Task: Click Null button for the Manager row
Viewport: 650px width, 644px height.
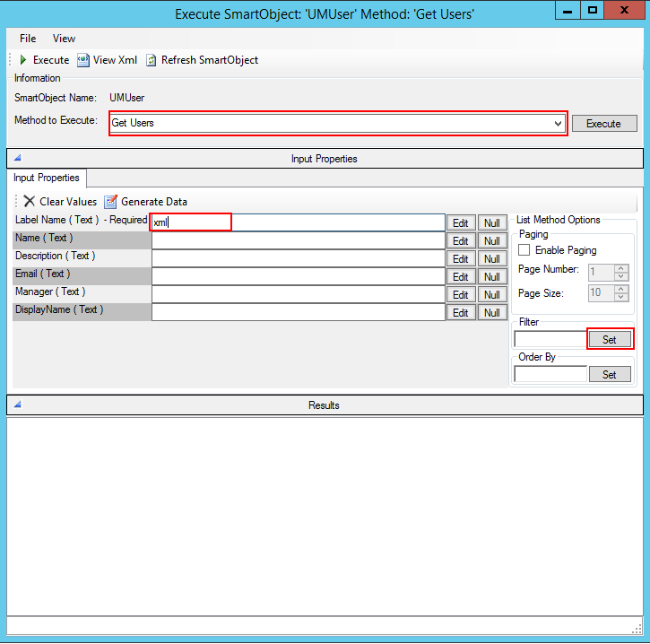Action: pos(492,294)
